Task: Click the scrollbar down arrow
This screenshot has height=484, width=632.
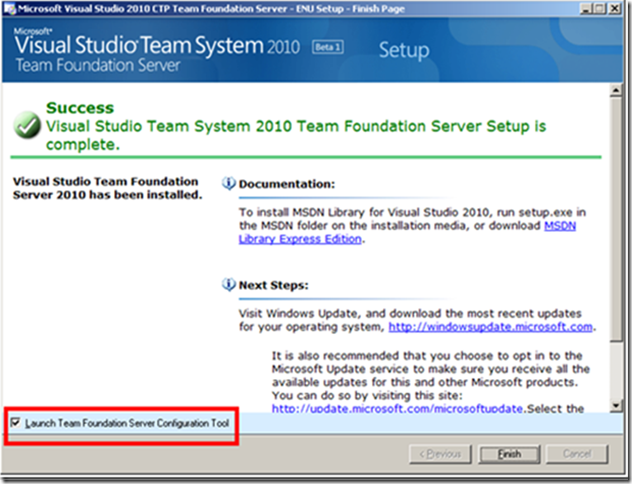Action: (x=617, y=404)
